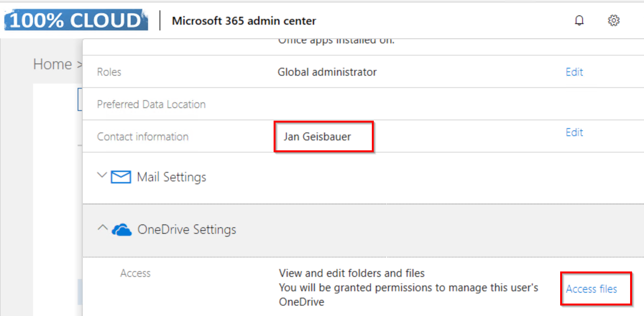Viewport: 644px width, 316px height.
Task: Click the Mail Settings envelope icon
Action: 121,177
